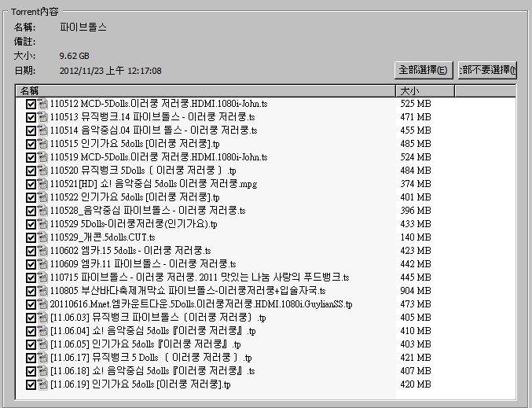Image resolution: width=532 pixels, height=408 pixels.
Task: Click the file icon of [11.06.03] row
Action: (42, 318)
